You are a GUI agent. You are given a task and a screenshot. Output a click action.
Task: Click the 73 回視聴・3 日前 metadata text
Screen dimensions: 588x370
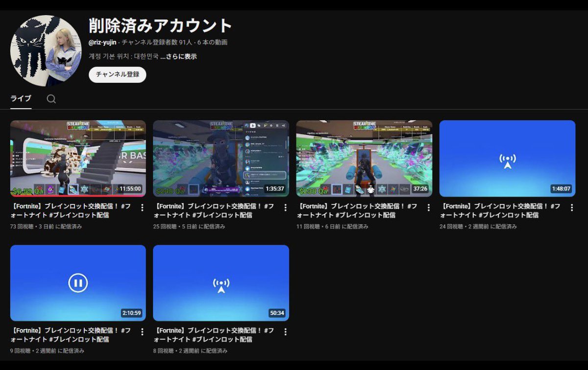point(46,227)
